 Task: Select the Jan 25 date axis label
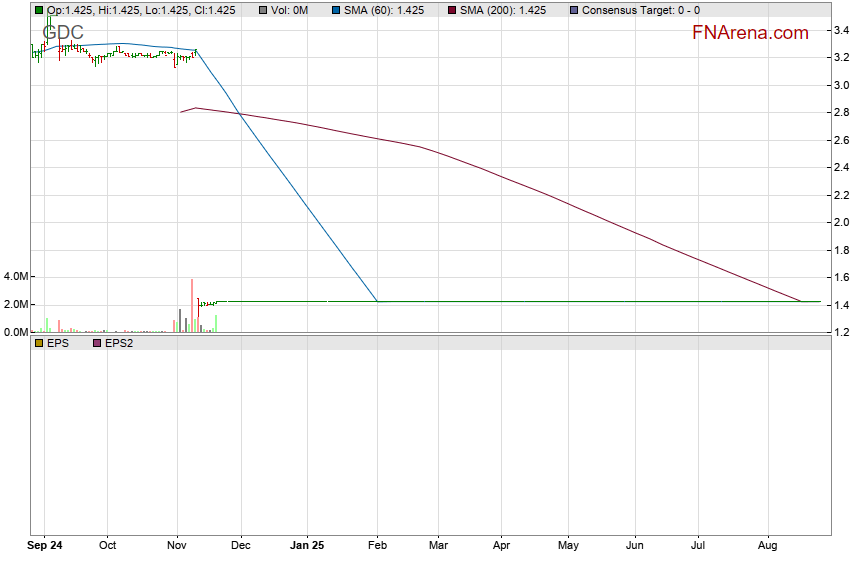(306, 546)
